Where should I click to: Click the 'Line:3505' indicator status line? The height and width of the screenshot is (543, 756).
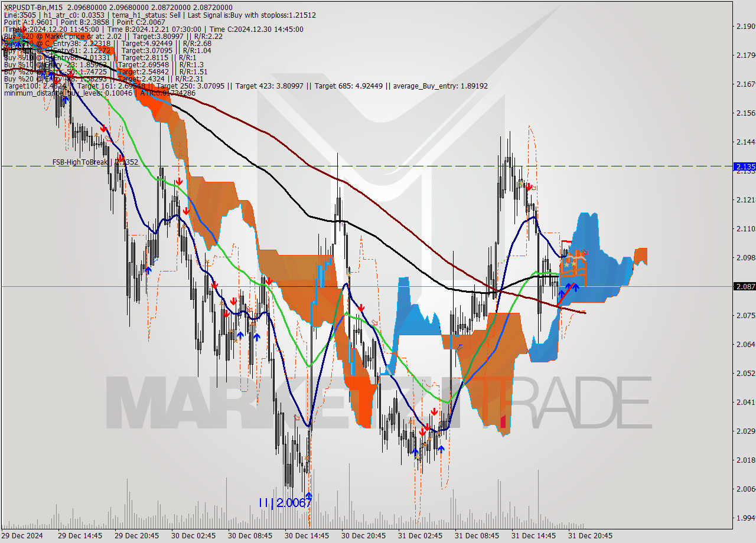click(159, 15)
